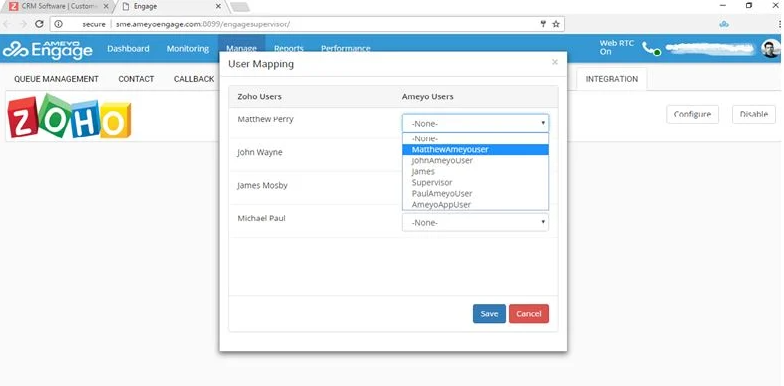Click the James Mosby Zoho user

tap(263, 185)
